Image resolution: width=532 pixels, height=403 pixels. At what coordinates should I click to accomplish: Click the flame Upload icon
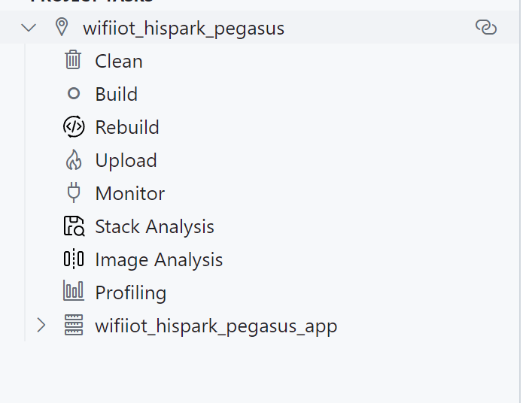point(74,159)
